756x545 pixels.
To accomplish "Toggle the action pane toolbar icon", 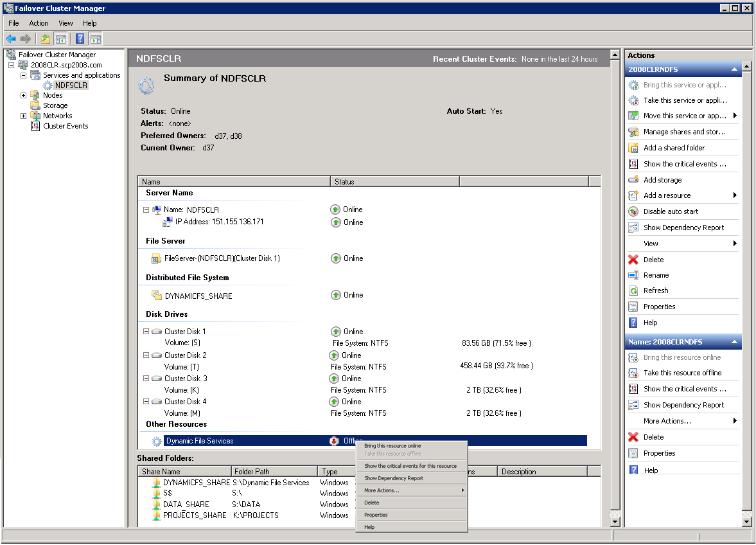I will [x=96, y=39].
